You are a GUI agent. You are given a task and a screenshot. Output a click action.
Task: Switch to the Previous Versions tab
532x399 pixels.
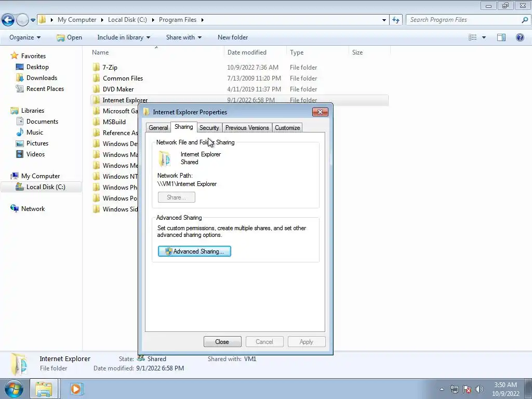pyautogui.click(x=247, y=128)
